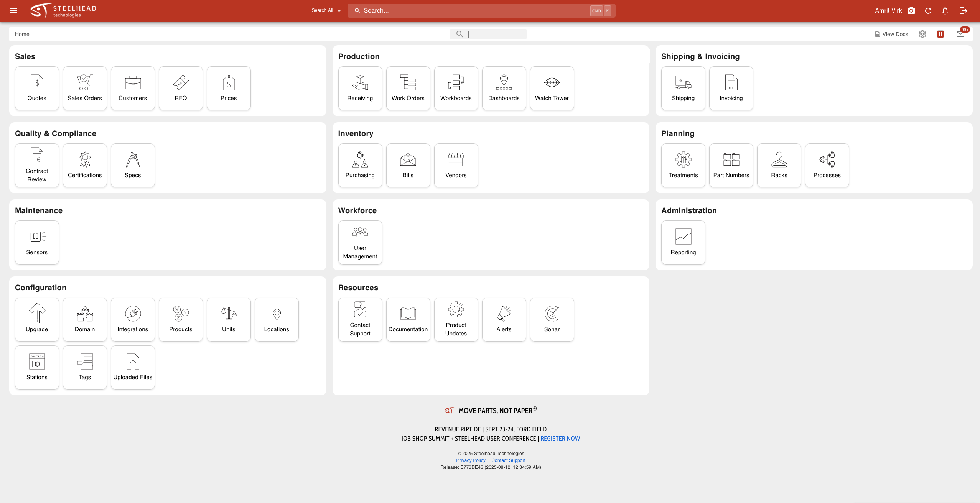The height and width of the screenshot is (503, 980).
Task: Open the Product Updates tile
Action: (456, 319)
